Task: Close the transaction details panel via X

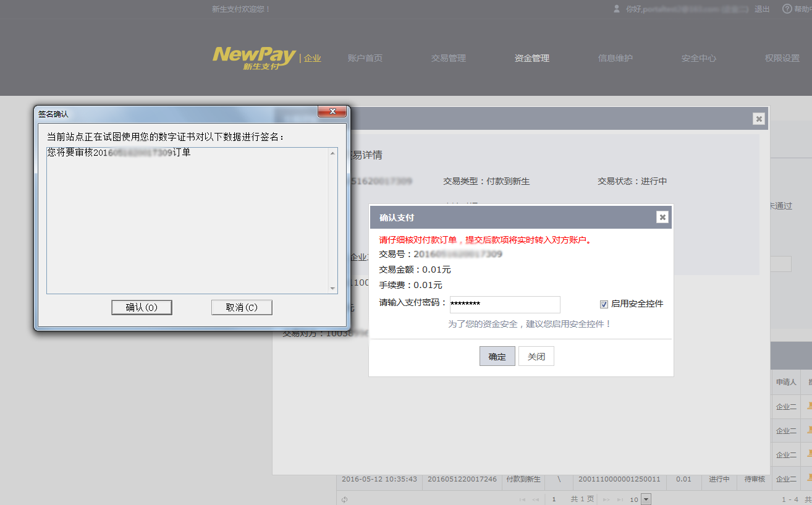Action: click(x=759, y=119)
